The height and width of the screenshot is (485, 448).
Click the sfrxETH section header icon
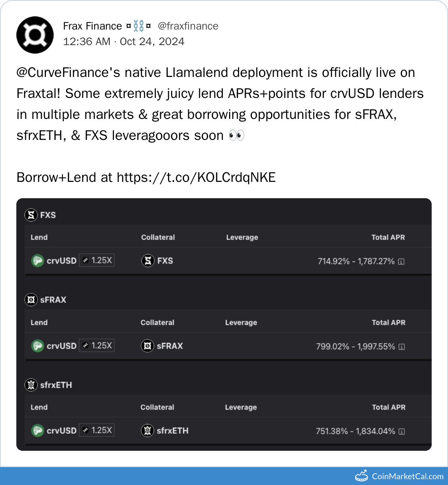[31, 385]
